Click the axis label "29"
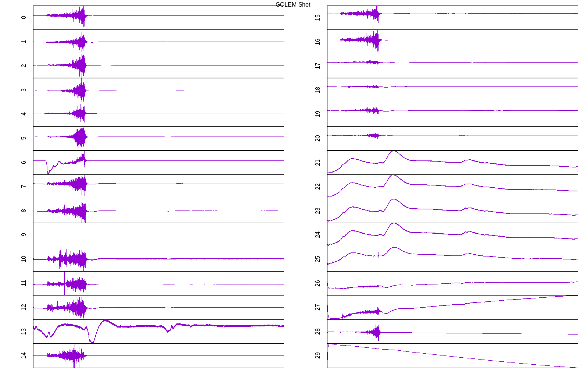 coord(318,355)
